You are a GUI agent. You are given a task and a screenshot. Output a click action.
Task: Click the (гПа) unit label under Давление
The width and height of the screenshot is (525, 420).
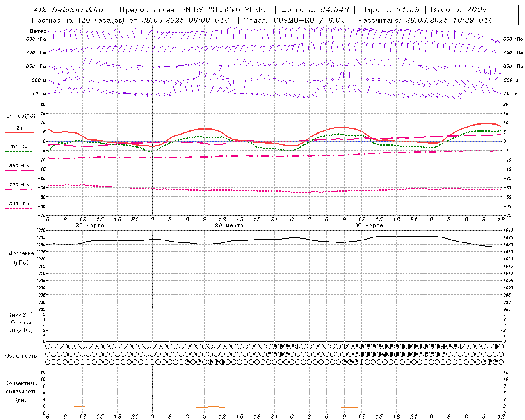point(21,262)
